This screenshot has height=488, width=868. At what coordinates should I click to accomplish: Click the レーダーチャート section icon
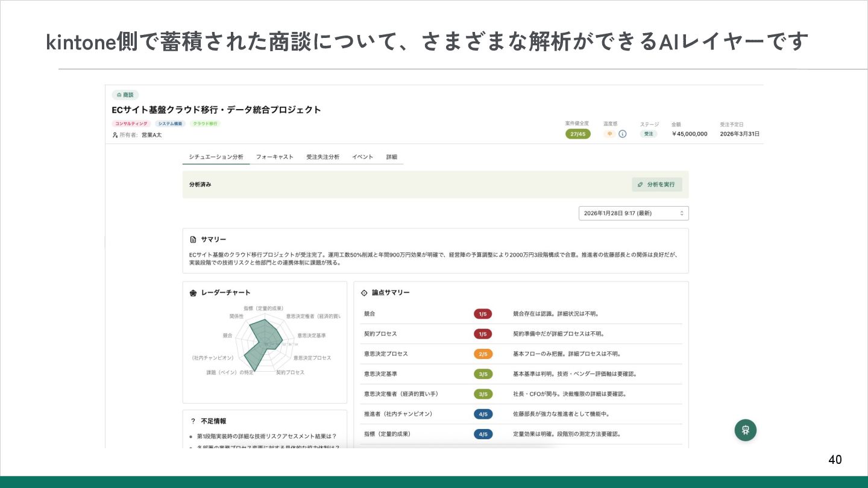193,293
